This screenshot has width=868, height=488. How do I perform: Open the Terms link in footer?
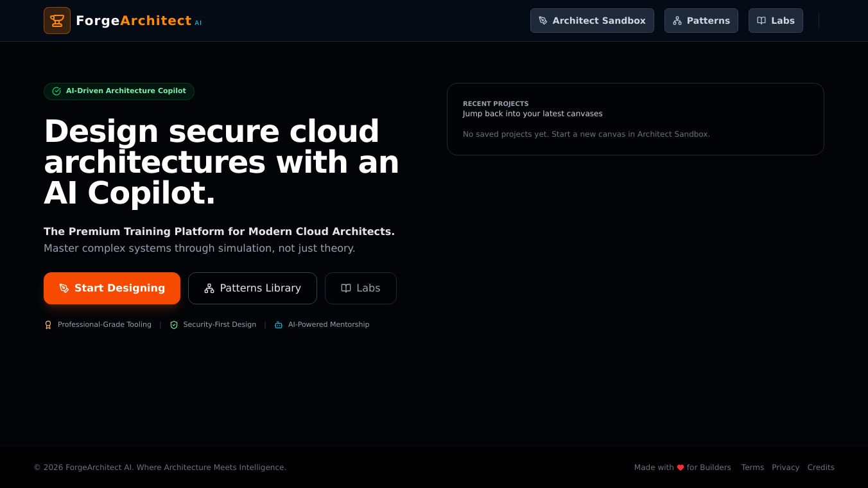point(752,467)
